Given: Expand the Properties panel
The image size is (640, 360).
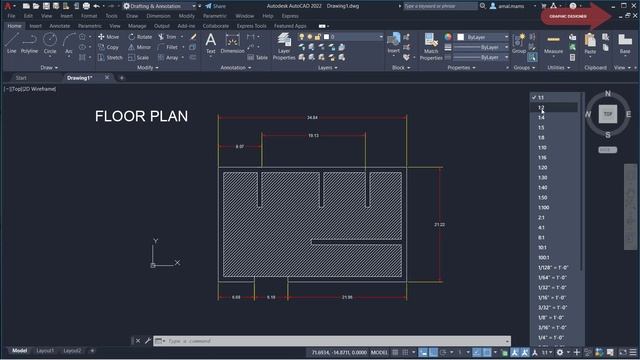Looking at the screenshot, I should pos(461,68).
